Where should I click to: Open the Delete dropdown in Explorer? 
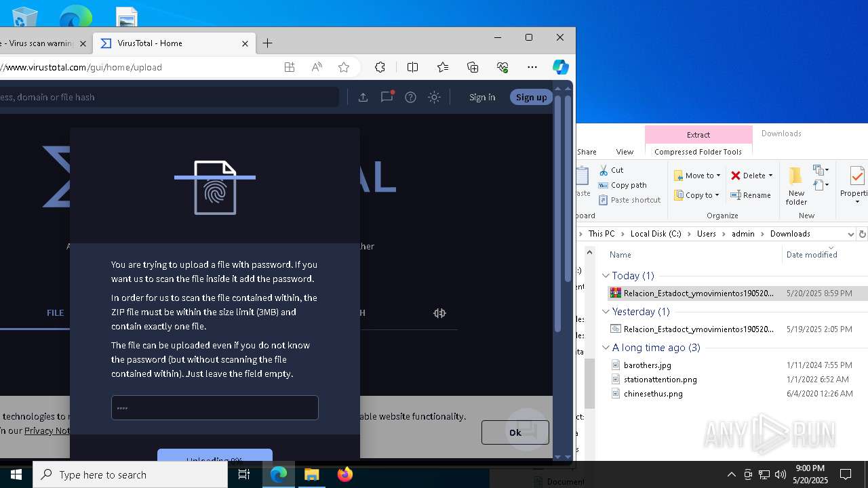coord(752,176)
